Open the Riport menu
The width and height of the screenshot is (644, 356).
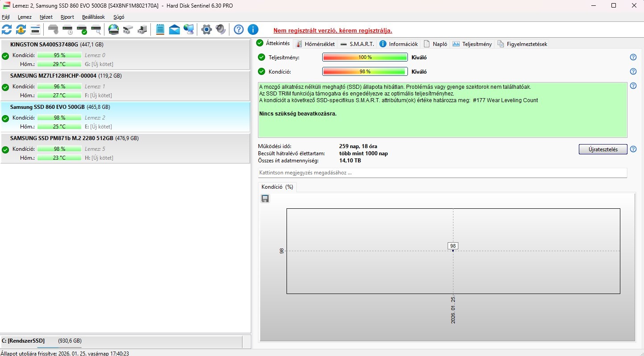[67, 17]
